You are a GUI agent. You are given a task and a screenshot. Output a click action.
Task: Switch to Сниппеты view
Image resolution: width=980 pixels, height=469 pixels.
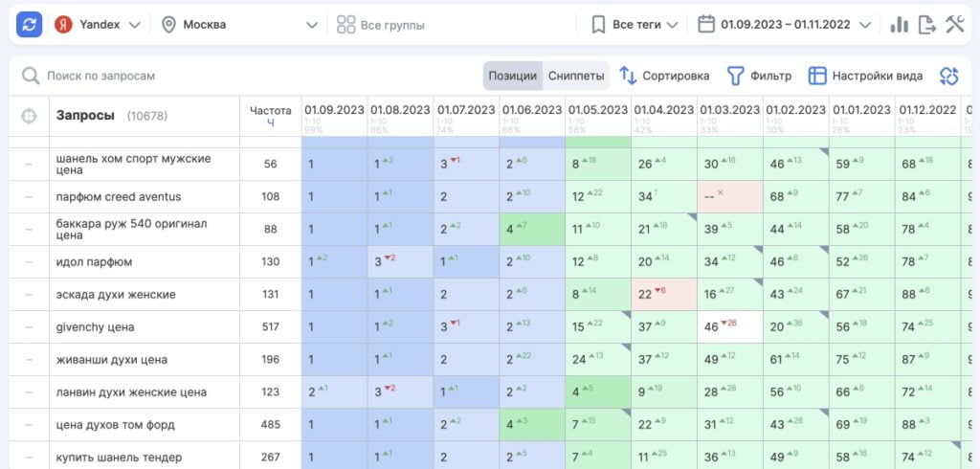click(576, 76)
